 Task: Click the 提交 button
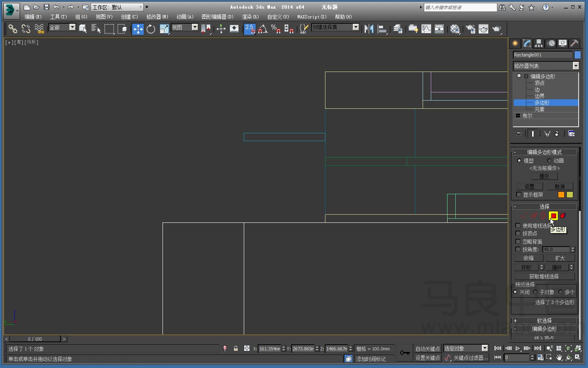[x=544, y=177]
